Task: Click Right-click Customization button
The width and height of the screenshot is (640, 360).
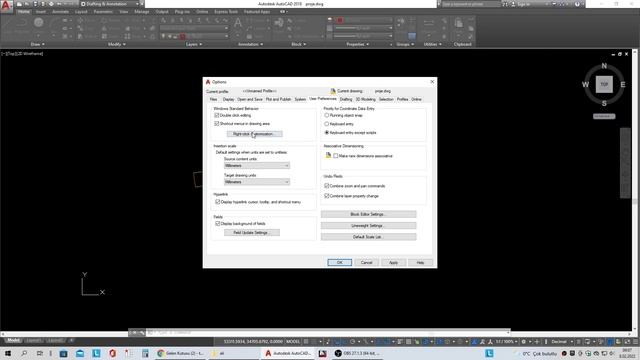Action: (x=254, y=134)
